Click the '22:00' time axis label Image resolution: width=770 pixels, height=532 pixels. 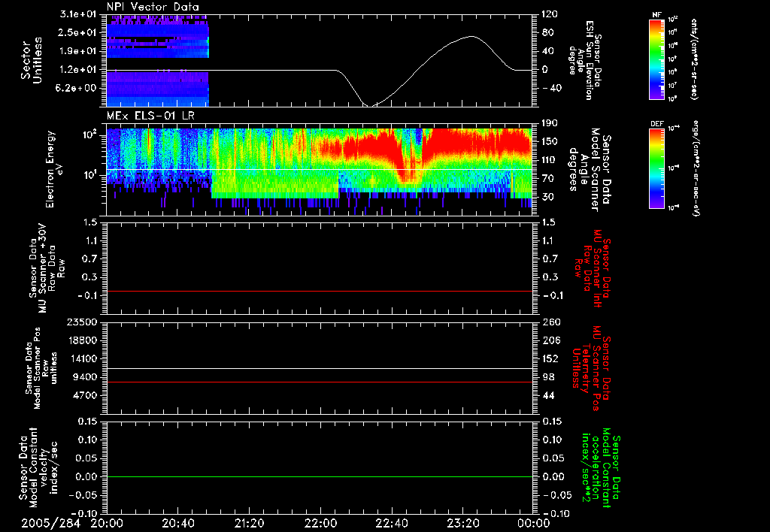click(x=320, y=523)
